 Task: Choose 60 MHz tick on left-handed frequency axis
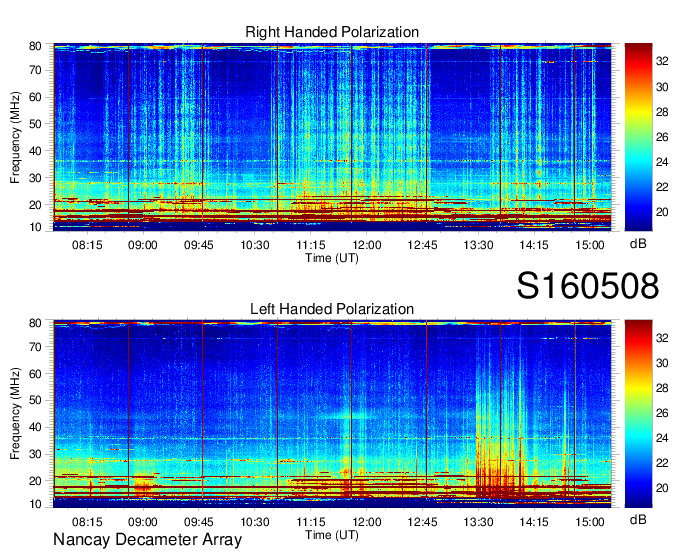click(x=35, y=374)
